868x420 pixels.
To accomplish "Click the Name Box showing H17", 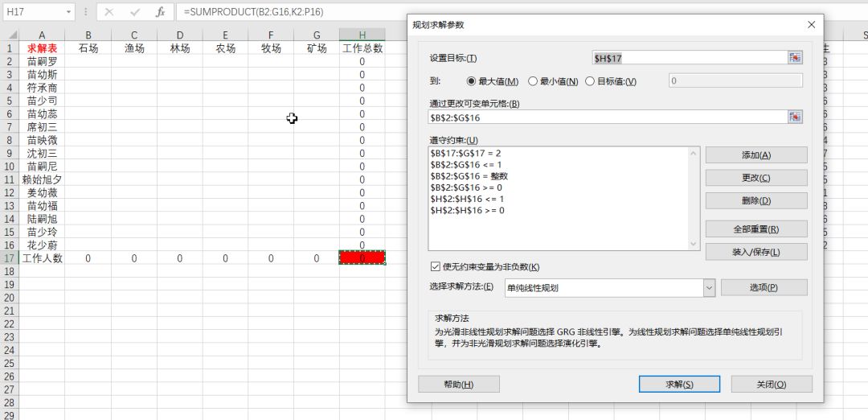I will pyautogui.click(x=35, y=11).
